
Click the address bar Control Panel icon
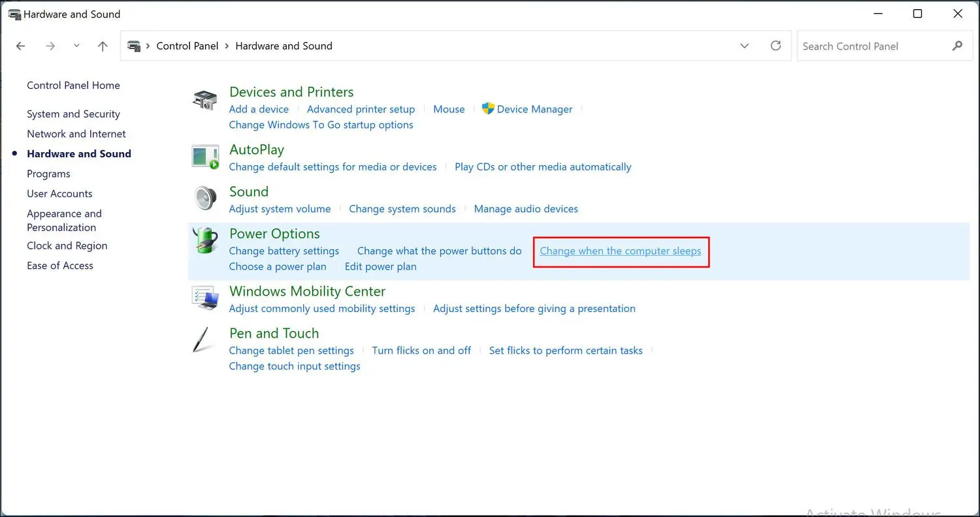coord(135,46)
